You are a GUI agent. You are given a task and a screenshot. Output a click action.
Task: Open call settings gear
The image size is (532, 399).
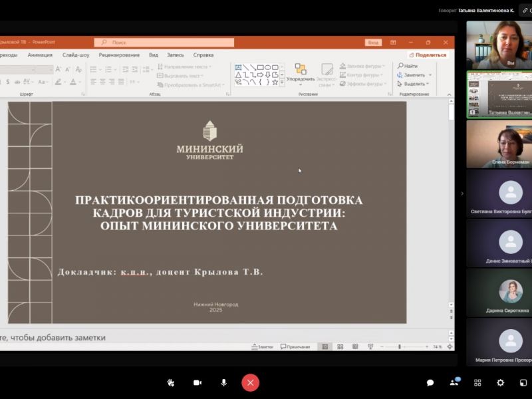[x=500, y=382]
